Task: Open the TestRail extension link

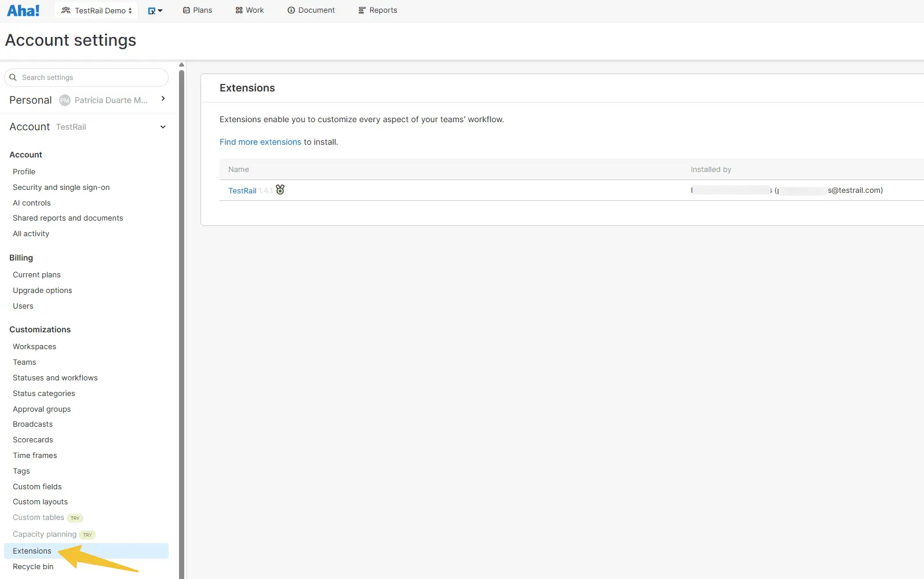Action: tap(242, 190)
